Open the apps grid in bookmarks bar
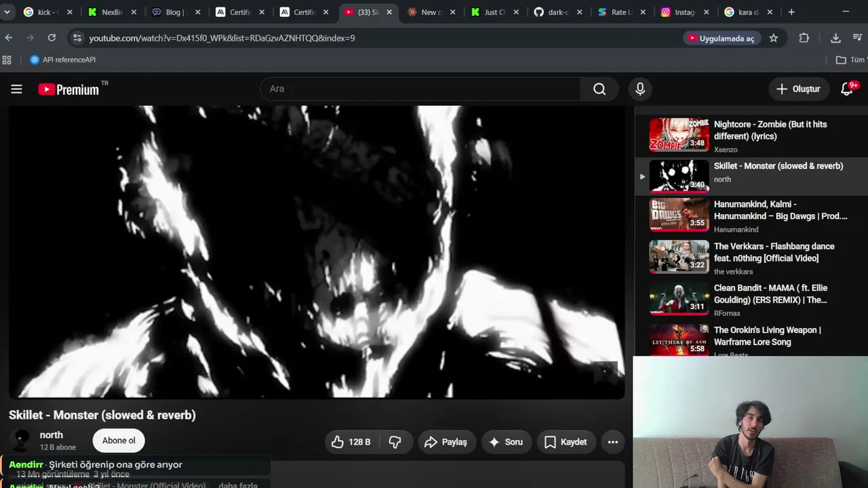Viewport: 868px width, 488px height. coord(7,60)
